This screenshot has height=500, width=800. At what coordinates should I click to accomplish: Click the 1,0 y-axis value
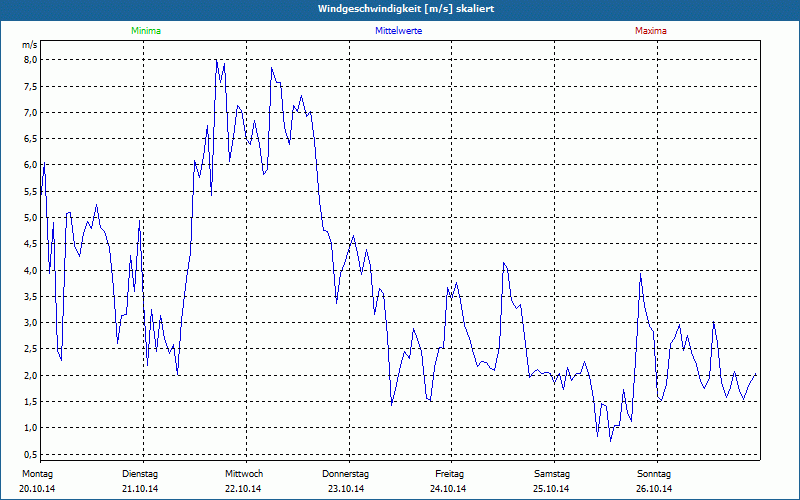[31, 428]
